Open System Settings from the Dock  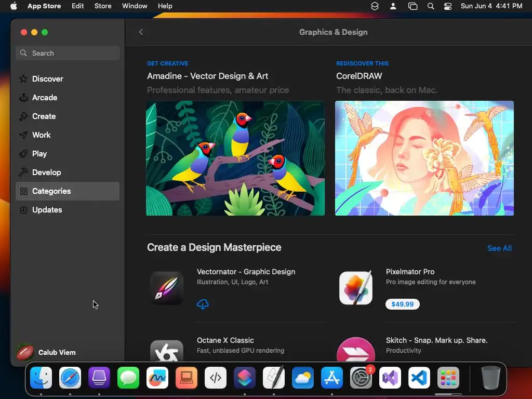tap(361, 378)
